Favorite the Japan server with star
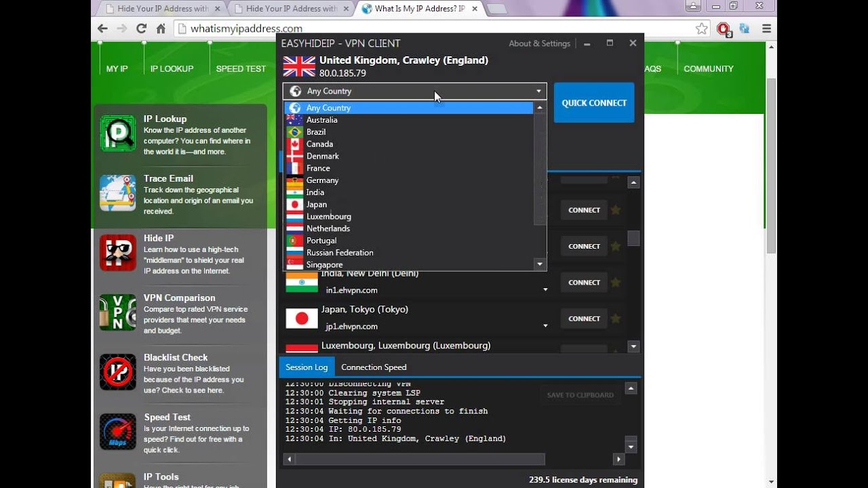The height and width of the screenshot is (488, 868). 616,318
